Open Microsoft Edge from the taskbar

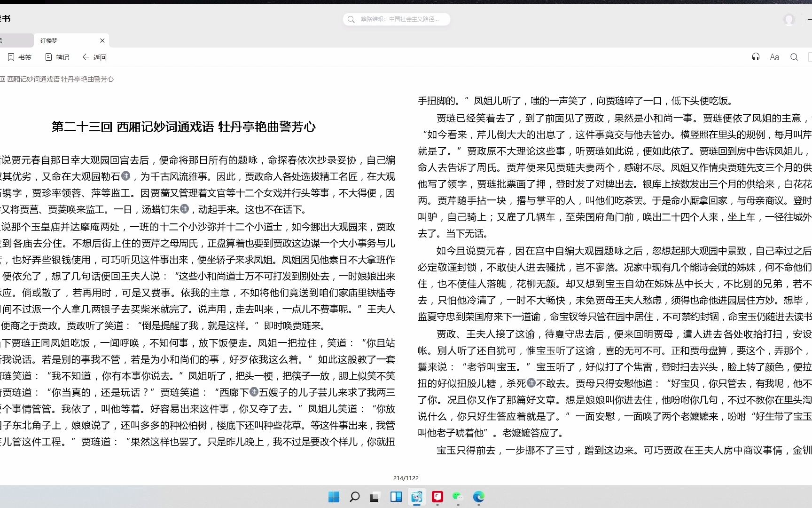click(478, 497)
